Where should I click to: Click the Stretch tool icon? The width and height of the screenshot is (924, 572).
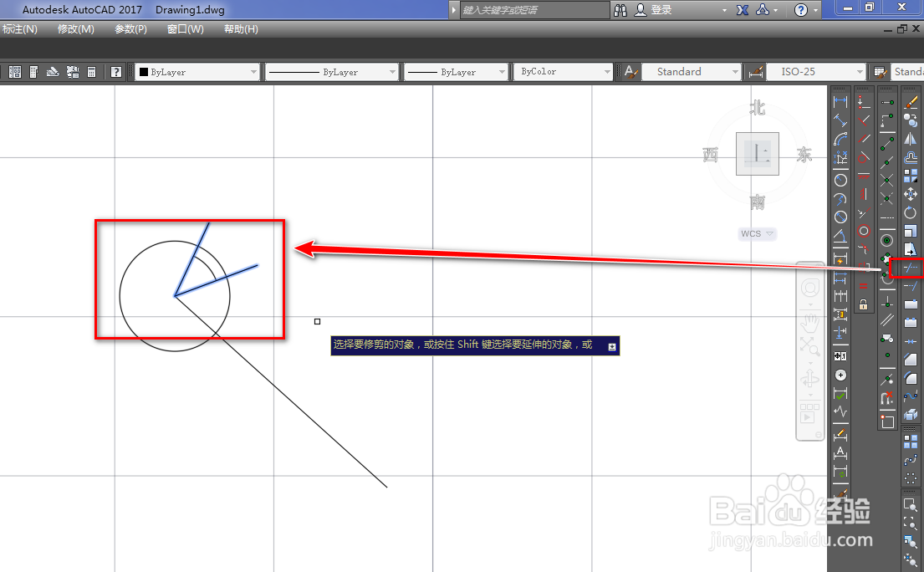pyautogui.click(x=911, y=249)
